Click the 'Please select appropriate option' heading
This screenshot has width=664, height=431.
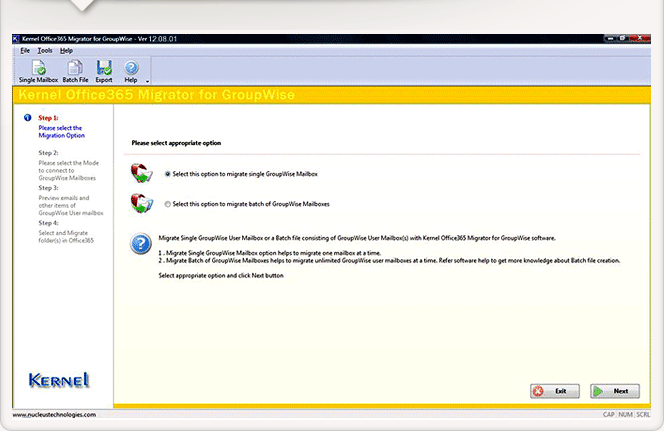click(176, 143)
